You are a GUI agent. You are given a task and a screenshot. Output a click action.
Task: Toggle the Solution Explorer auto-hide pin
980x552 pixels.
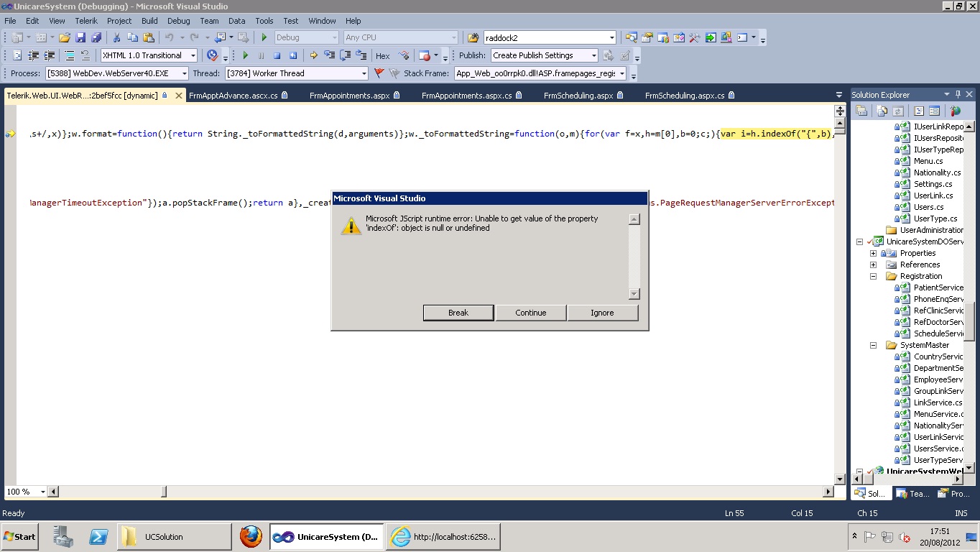[958, 94]
